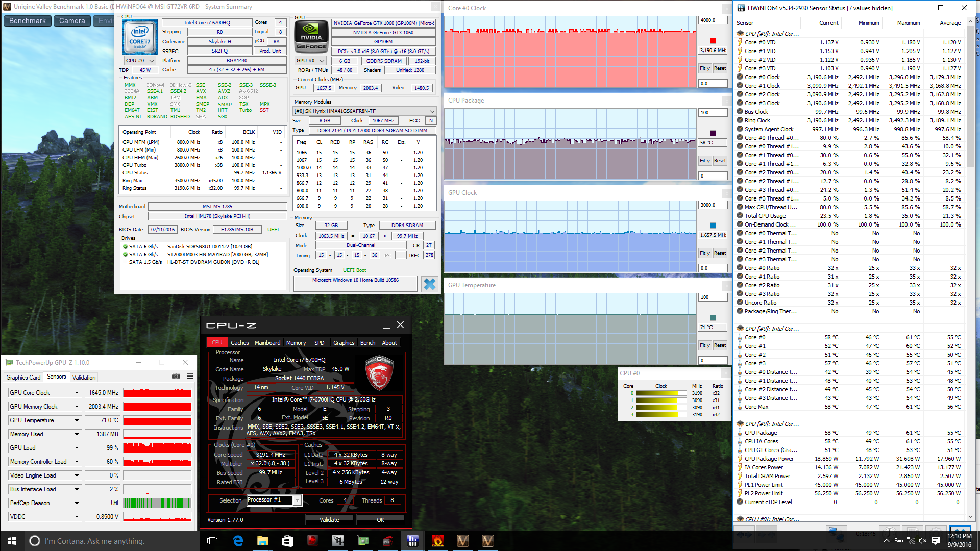Open CPU-Z Processor #1 selection dropdown
The width and height of the screenshot is (980, 551).
click(x=275, y=500)
